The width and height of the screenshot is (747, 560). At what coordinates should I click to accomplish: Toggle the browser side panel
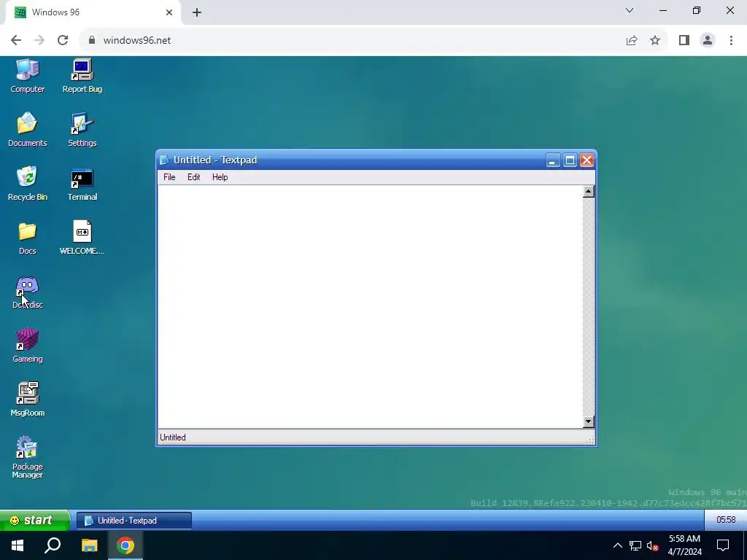coord(684,41)
